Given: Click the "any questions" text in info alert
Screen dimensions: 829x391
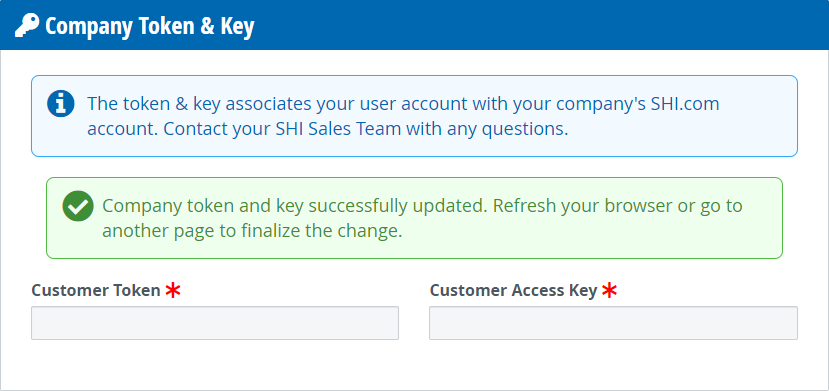Looking at the screenshot, I should pyautogui.click(x=507, y=129).
